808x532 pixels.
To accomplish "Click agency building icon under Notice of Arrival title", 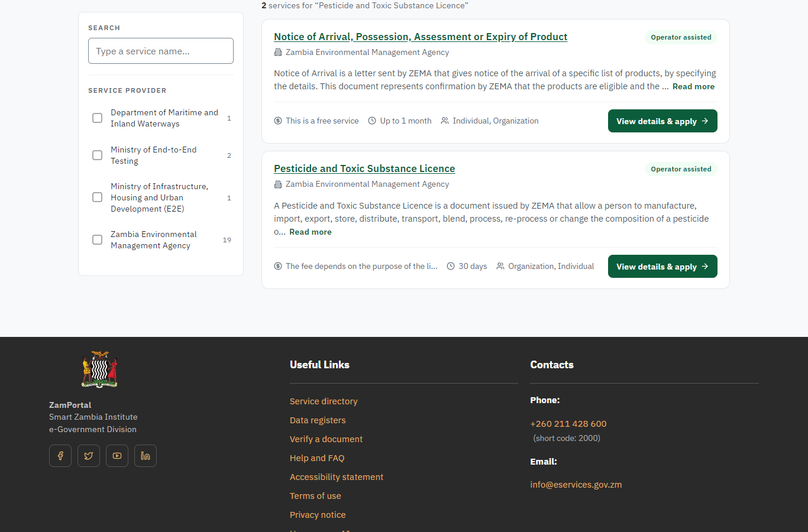I will [278, 53].
